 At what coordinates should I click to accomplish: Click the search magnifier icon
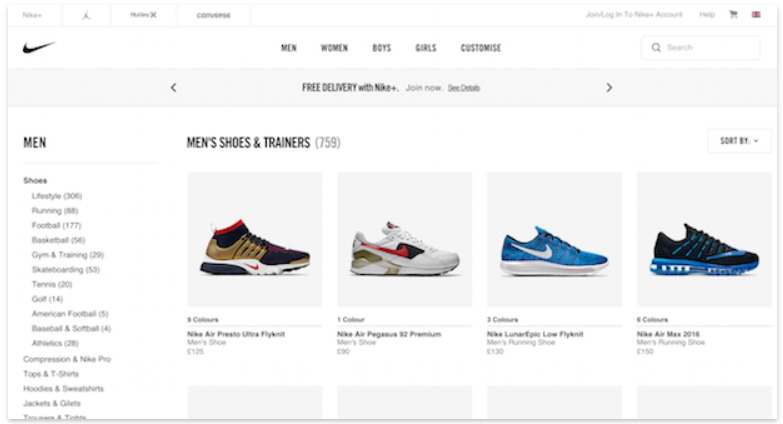656,47
